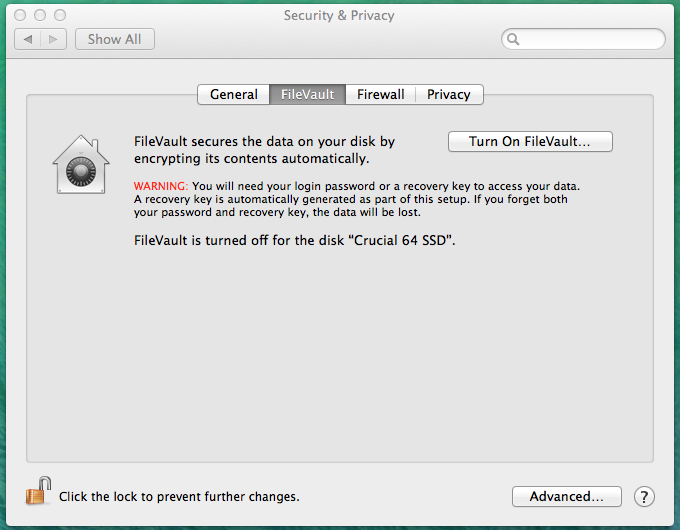Click the 'Click the lock' label text
Screen dimensions: 680x530
[x=179, y=496]
